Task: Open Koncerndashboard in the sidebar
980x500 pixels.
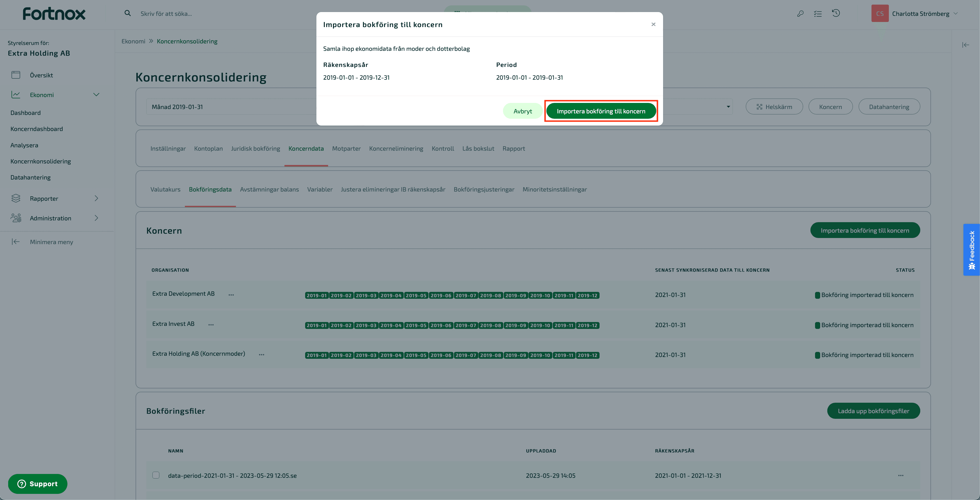Action: click(37, 129)
